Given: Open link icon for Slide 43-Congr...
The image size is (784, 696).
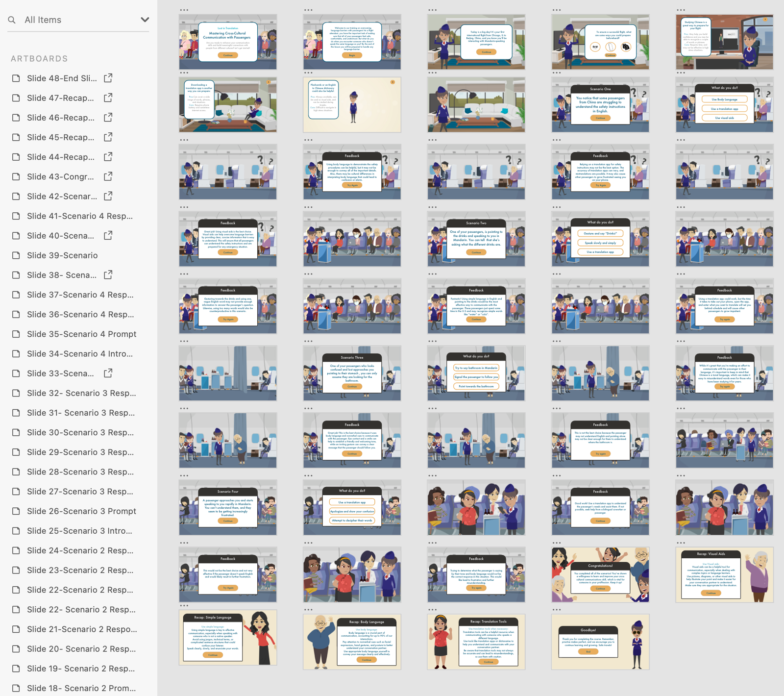Looking at the screenshot, I should coord(108,176).
